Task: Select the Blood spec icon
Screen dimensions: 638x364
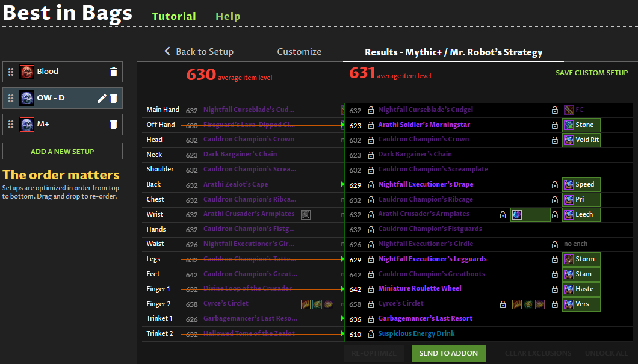Action: (27, 72)
